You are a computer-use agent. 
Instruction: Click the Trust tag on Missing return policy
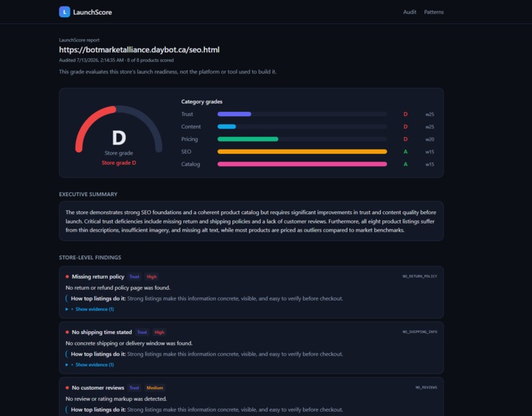pos(134,277)
